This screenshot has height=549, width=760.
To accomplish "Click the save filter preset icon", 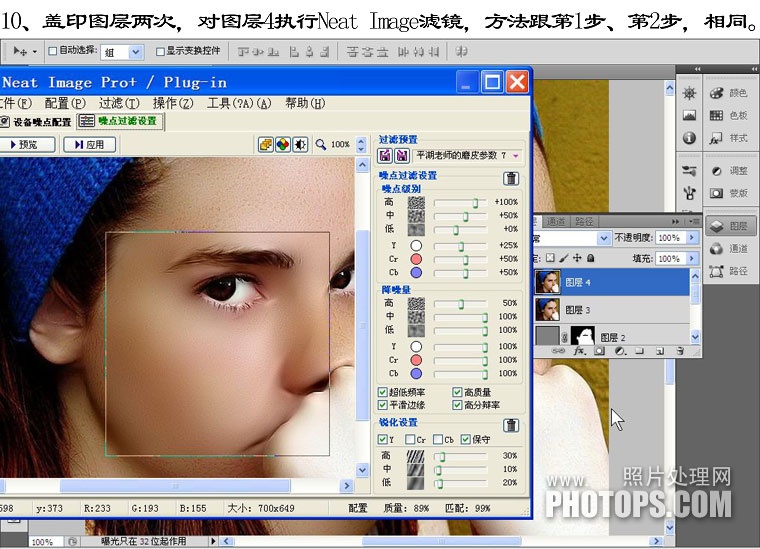I will [402, 156].
